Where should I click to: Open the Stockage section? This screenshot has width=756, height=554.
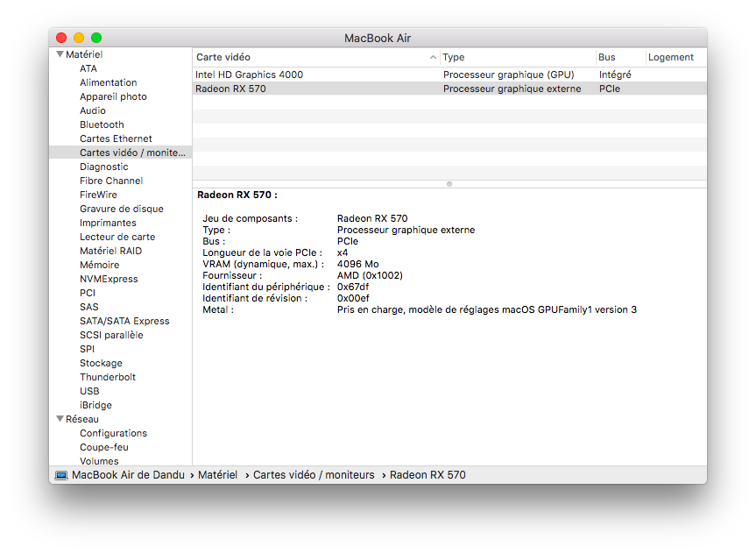102,363
